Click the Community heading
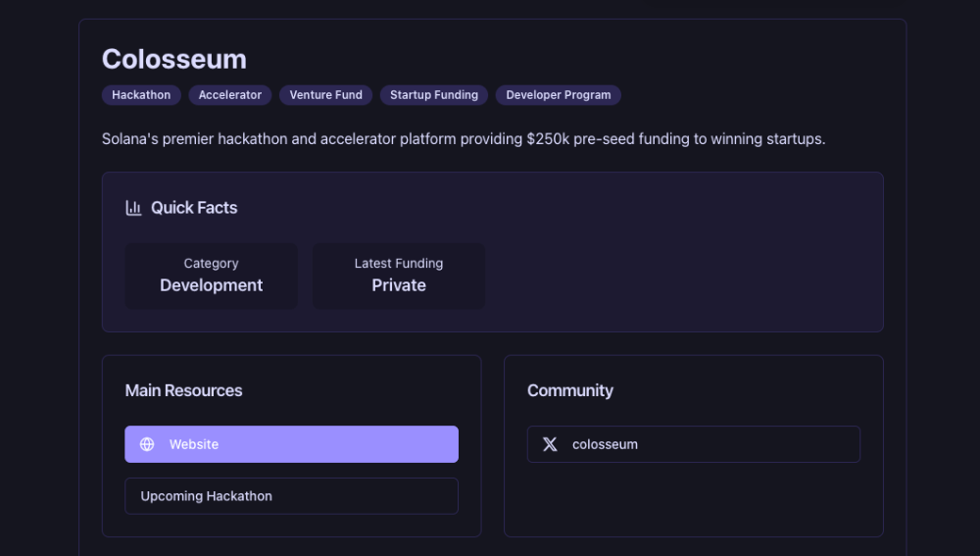The height and width of the screenshot is (556, 980). (x=570, y=390)
